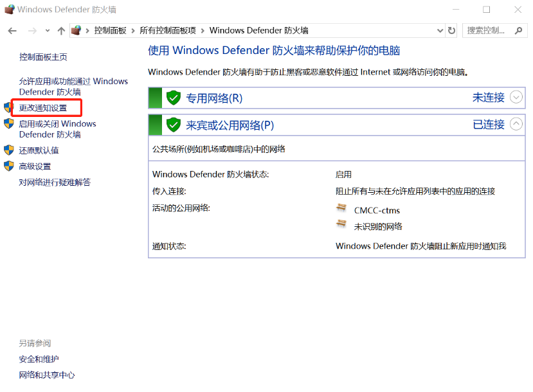Image resolution: width=533 pixels, height=392 pixels.
Task: Click the Windows Defender 防火墙 title bar icon
Action: pos(9,9)
